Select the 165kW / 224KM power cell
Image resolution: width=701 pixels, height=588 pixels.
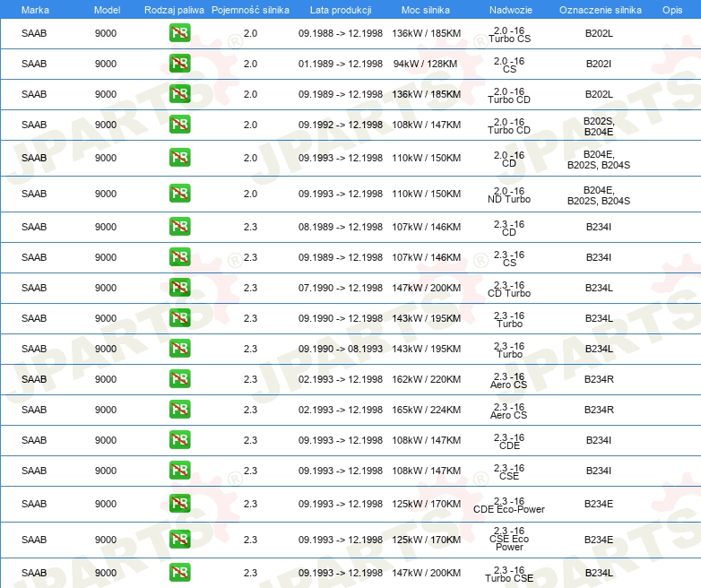point(427,410)
